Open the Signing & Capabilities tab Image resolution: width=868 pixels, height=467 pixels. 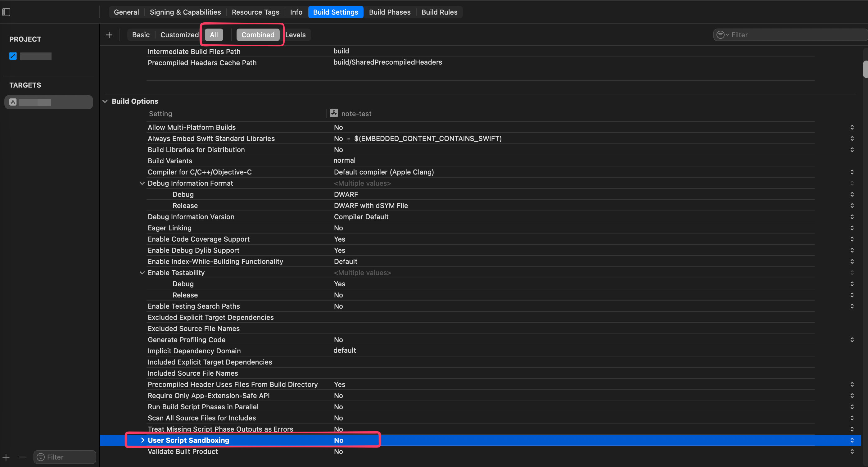(x=185, y=12)
